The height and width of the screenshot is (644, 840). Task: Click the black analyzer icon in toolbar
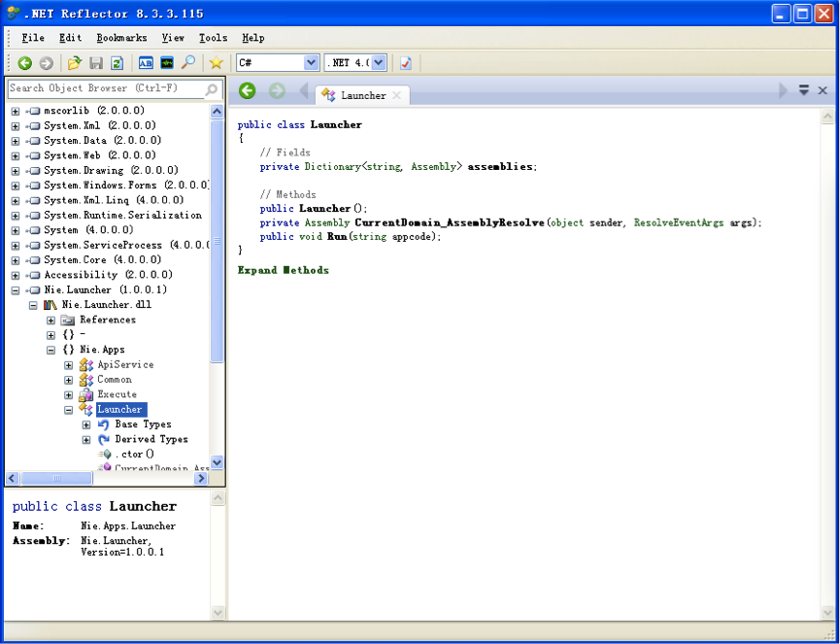tap(167, 63)
